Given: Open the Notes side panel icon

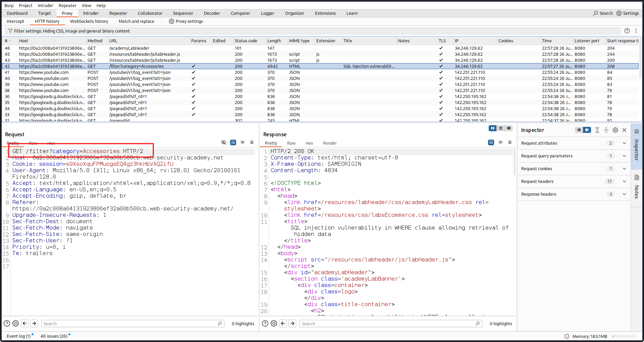Looking at the screenshot, I should click(637, 178).
